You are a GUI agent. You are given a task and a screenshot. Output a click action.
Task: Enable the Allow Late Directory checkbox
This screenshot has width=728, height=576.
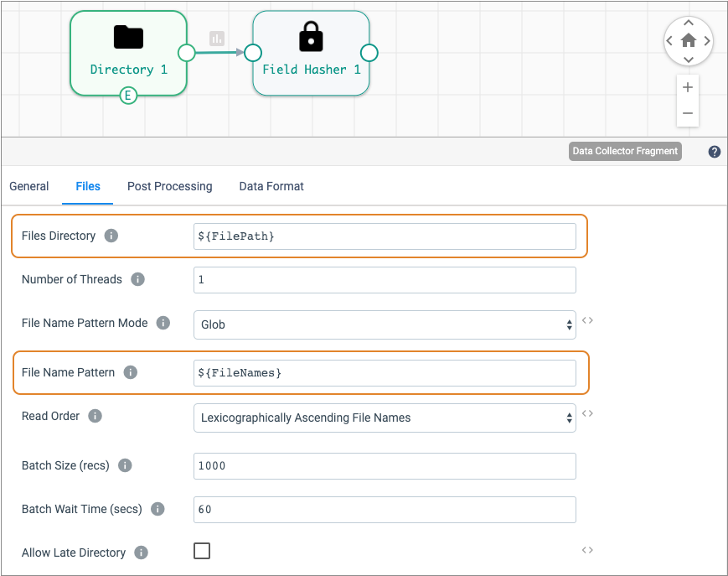(202, 551)
